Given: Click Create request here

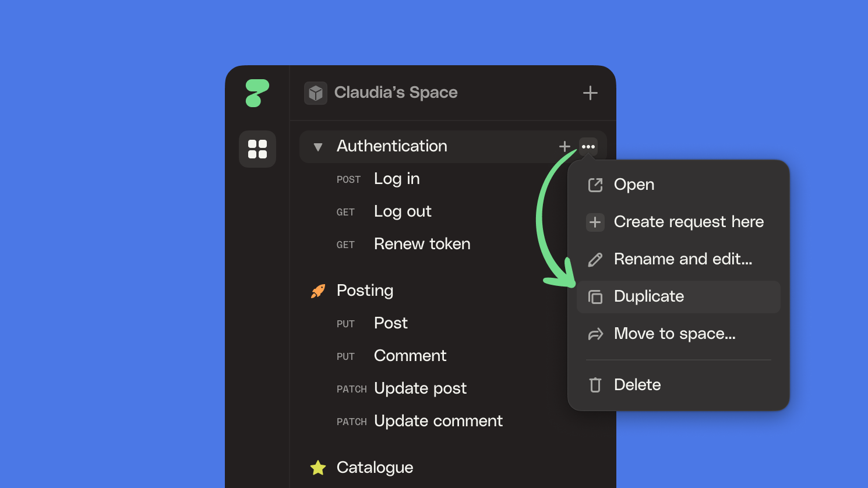Looking at the screenshot, I should (689, 222).
